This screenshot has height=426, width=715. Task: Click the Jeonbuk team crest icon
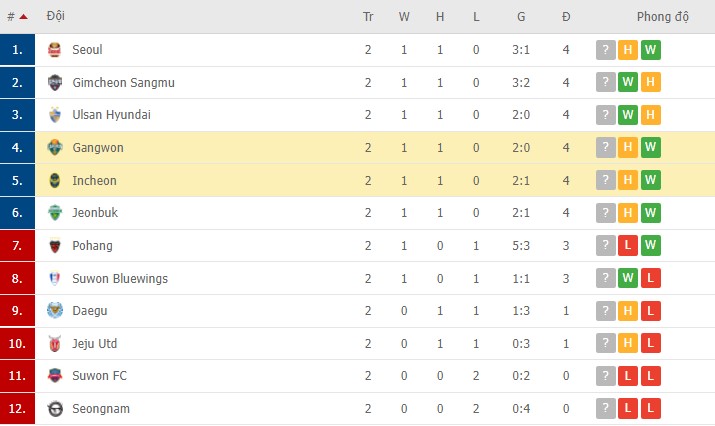[x=55, y=213]
